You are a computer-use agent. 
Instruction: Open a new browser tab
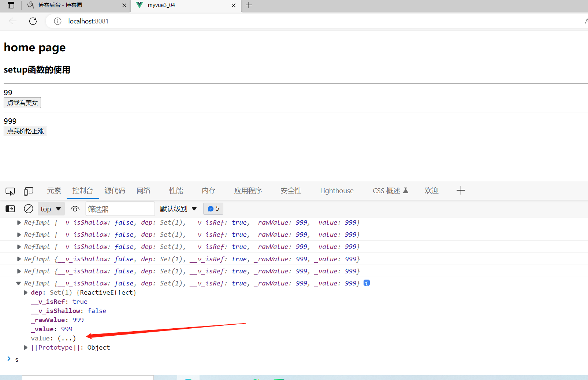click(249, 5)
